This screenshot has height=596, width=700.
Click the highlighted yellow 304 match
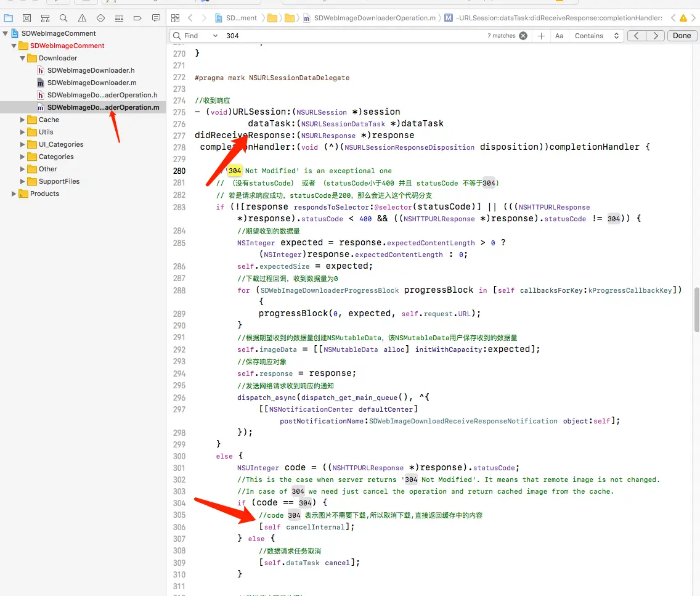235,171
